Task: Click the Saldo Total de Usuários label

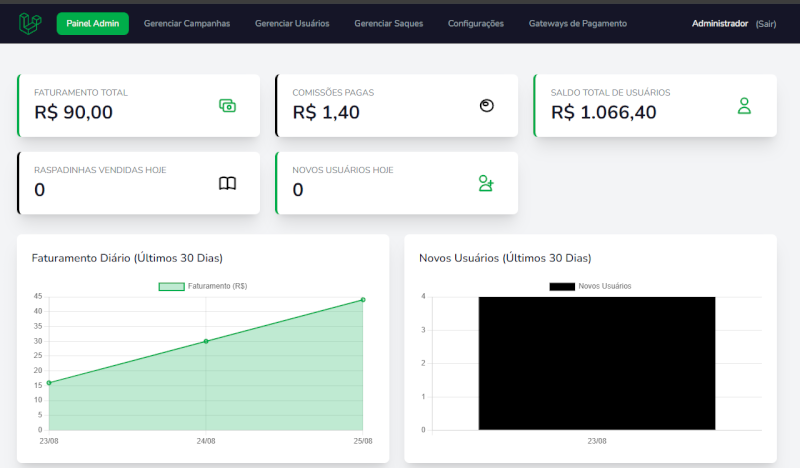Action: point(610,92)
